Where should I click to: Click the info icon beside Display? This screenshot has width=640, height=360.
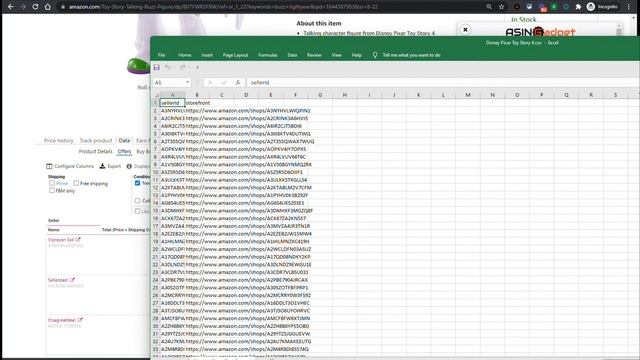coord(129,166)
